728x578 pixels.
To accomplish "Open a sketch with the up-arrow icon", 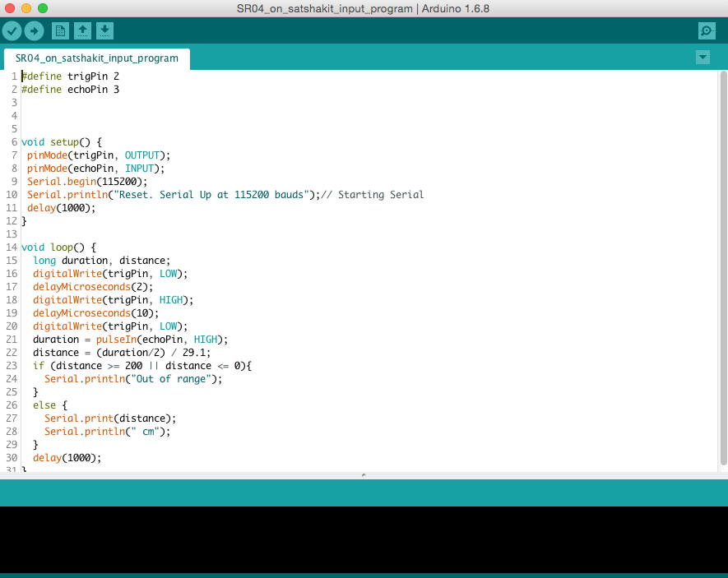I will 82,31.
